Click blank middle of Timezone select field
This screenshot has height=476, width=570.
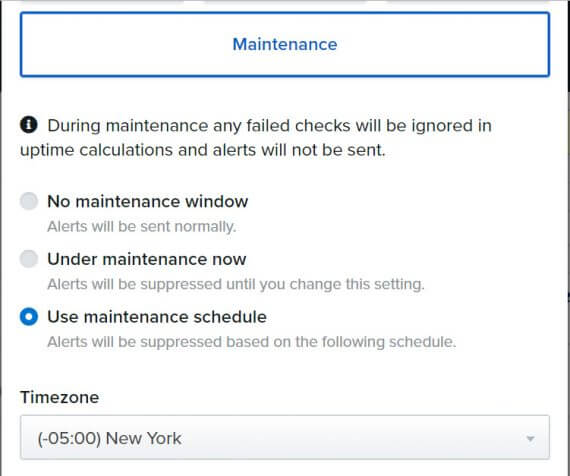[x=345, y=437]
